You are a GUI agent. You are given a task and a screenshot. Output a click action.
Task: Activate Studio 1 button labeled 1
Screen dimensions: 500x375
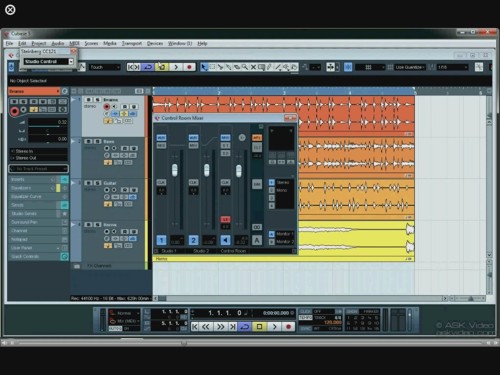(161, 240)
